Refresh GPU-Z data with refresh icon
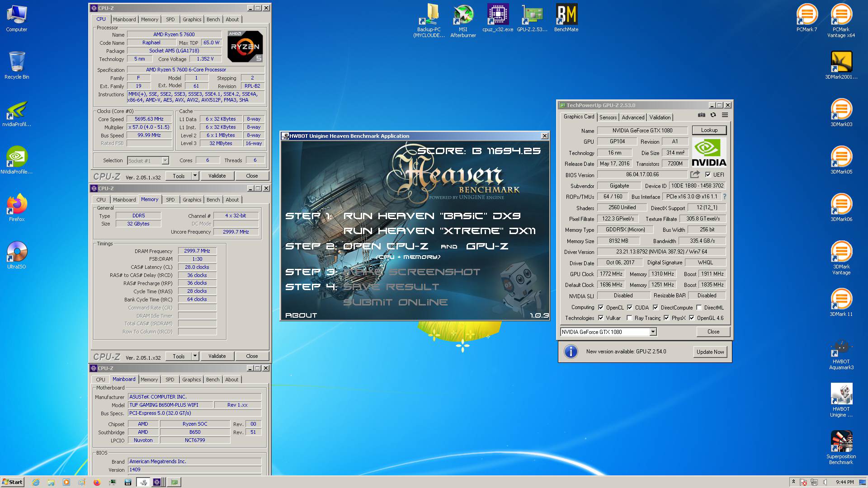The width and height of the screenshot is (868, 488). pos(713,115)
